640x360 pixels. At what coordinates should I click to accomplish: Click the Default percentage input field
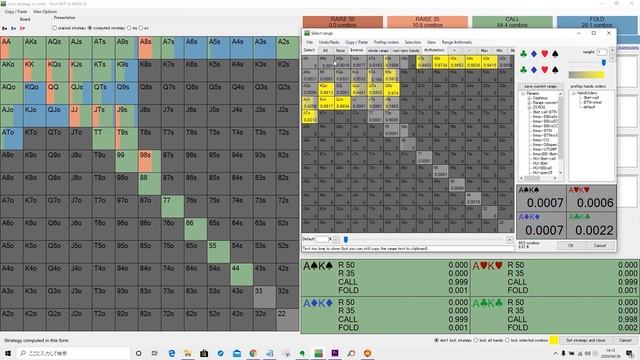tap(322, 239)
